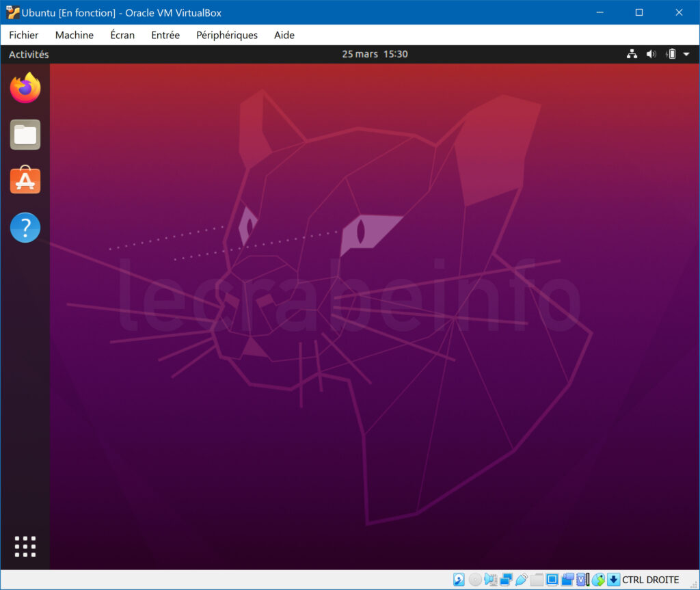Open the Machine menu
700x590 pixels.
[74, 35]
